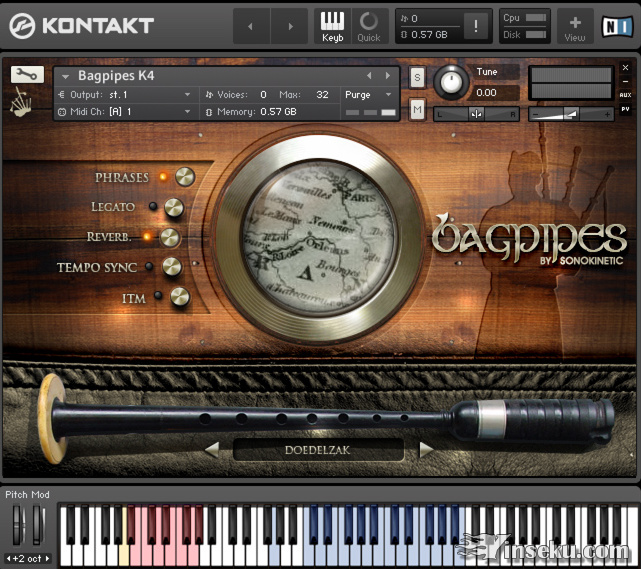
Task: Click the Tempo Sync knob
Action: click(172, 267)
